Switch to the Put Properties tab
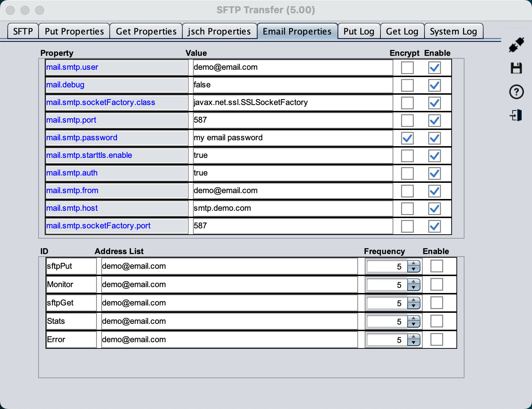Image resolution: width=532 pixels, height=409 pixels. click(74, 32)
